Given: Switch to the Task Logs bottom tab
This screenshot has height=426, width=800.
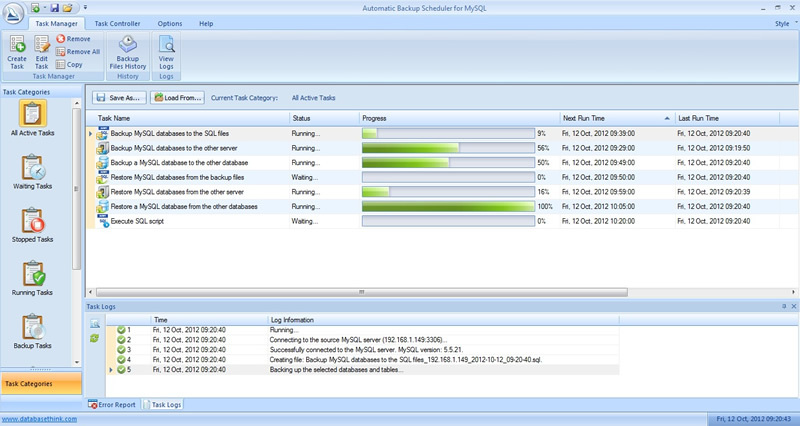Looking at the screenshot, I should pyautogui.click(x=162, y=405).
